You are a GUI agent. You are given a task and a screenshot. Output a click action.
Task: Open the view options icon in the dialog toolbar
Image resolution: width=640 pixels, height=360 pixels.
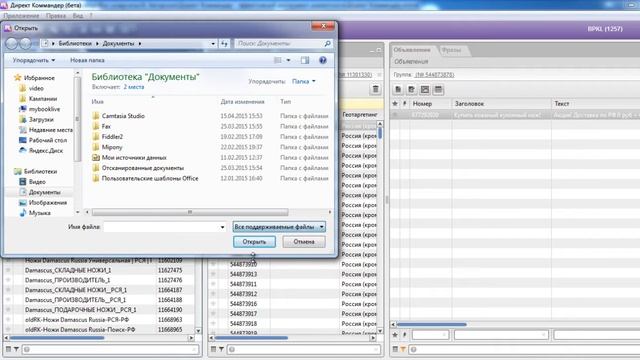tap(278, 60)
